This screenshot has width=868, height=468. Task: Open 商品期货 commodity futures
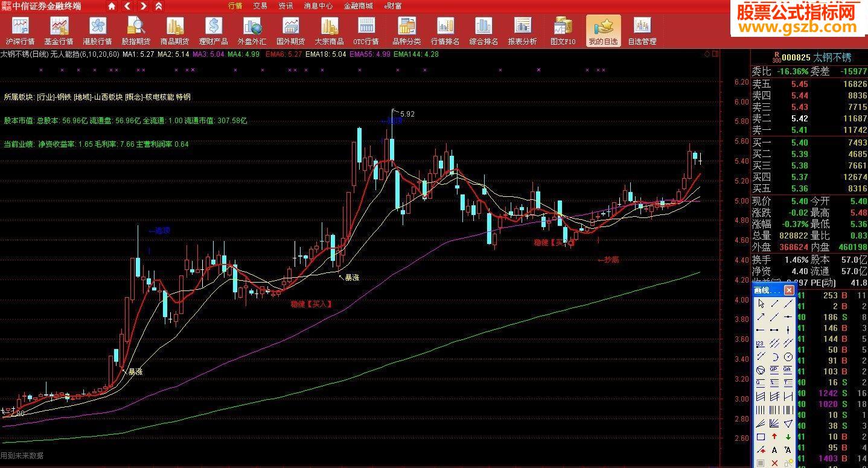click(174, 31)
